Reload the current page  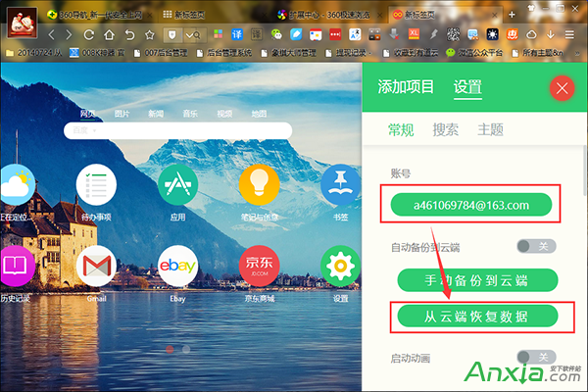pos(89,35)
